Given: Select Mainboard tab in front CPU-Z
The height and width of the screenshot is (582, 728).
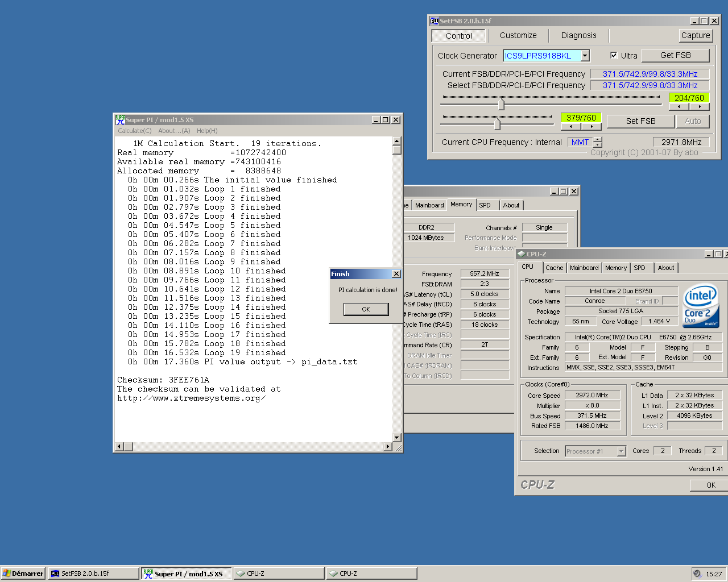Looking at the screenshot, I should pos(584,268).
